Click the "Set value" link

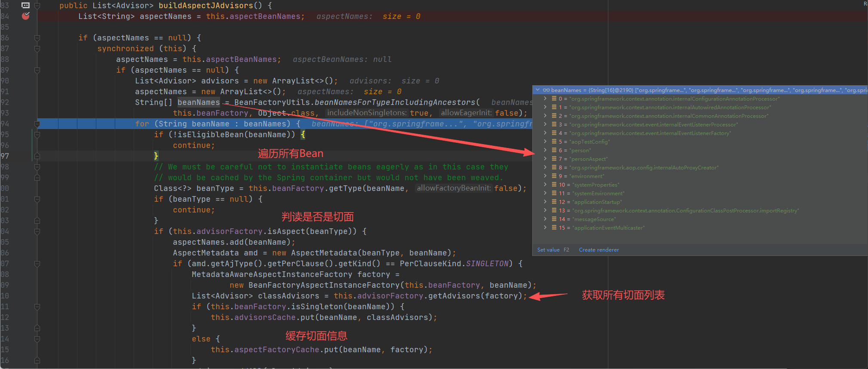click(548, 250)
